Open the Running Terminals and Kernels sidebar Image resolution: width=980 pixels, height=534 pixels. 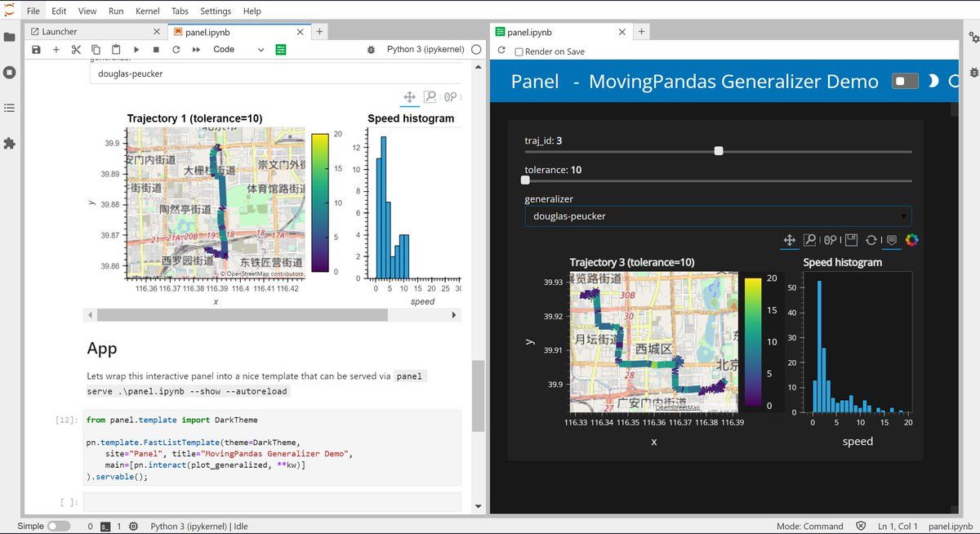click(x=10, y=72)
